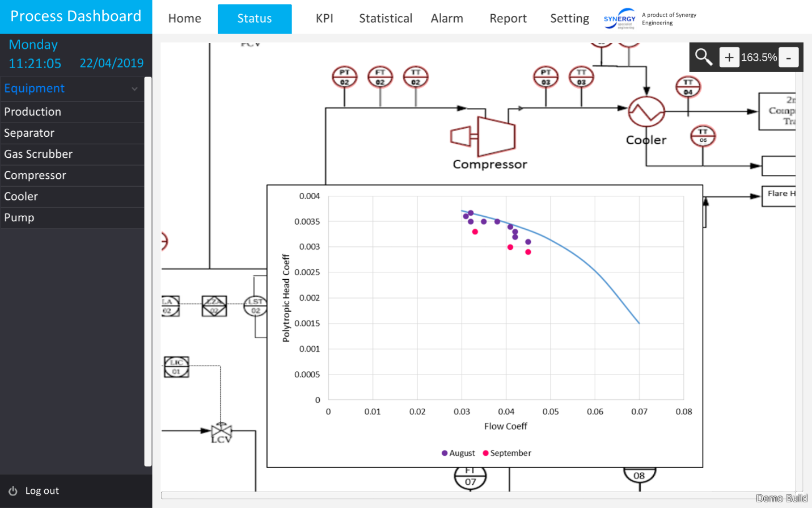
Task: Click the 163.5% zoom level value
Action: 759,57
